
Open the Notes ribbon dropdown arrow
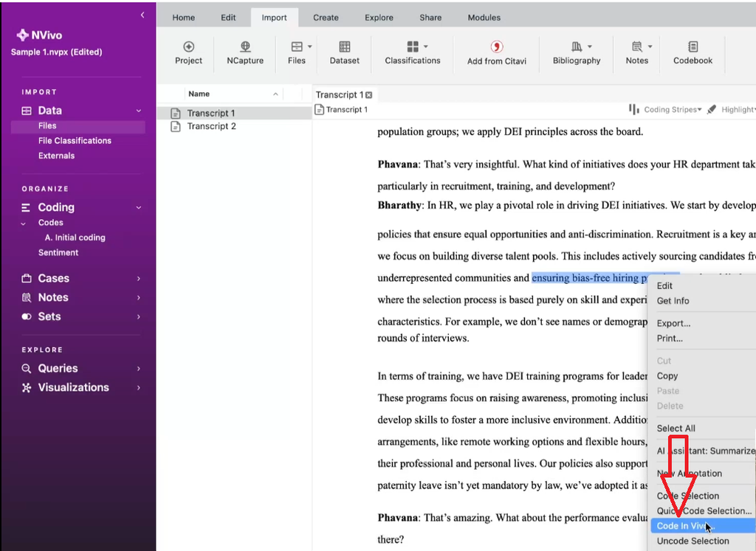pos(650,46)
